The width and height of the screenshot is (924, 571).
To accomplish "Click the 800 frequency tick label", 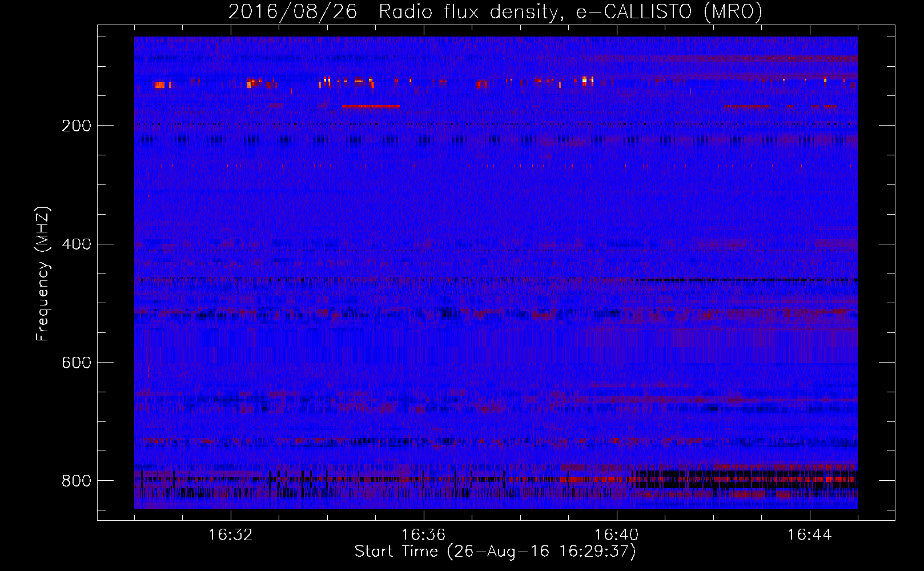I will [77, 481].
